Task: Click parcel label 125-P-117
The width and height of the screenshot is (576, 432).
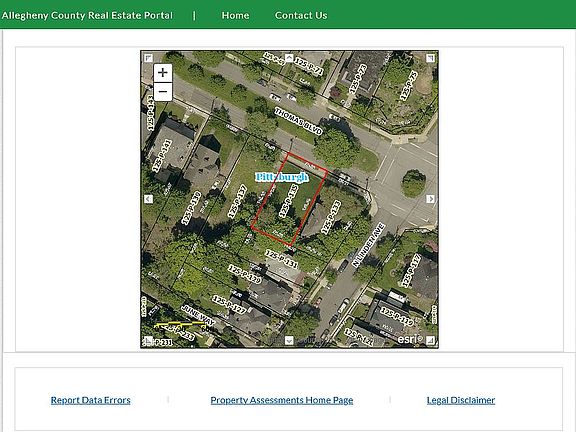Action: point(411,270)
